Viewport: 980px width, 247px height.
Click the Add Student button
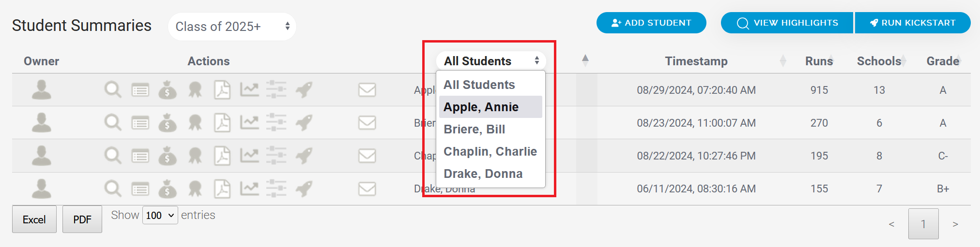pos(651,23)
